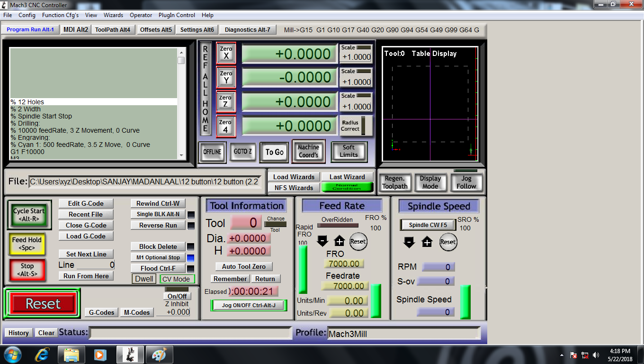Toggle M1 Optional Stop
The width and height of the screenshot is (644, 364).
[x=158, y=257]
